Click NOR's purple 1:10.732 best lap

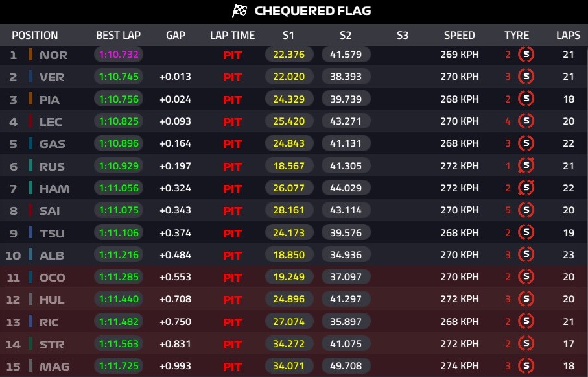point(119,55)
